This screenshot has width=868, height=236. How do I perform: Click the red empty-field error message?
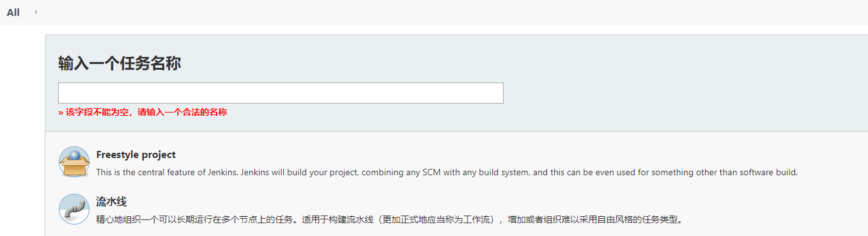click(143, 113)
